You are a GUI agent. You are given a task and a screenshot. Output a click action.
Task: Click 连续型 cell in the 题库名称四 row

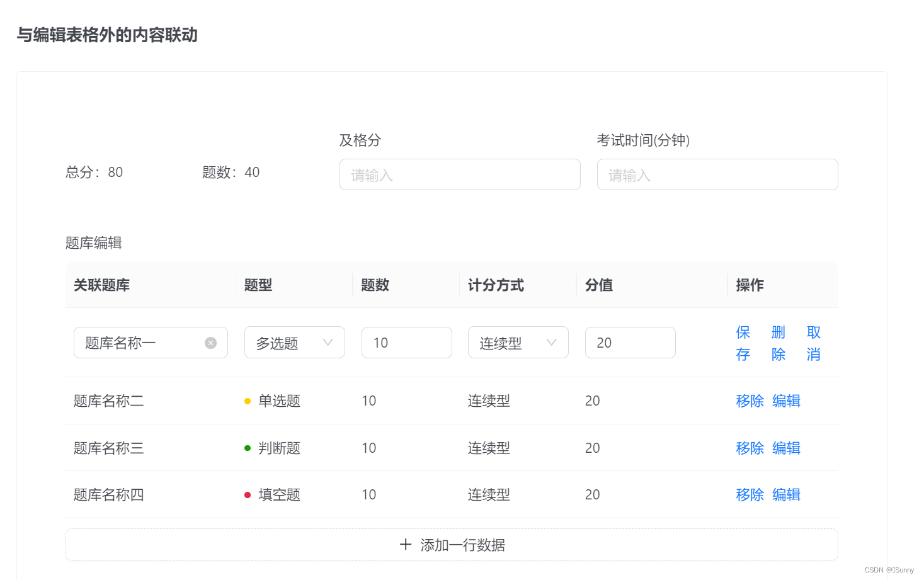[x=489, y=495]
